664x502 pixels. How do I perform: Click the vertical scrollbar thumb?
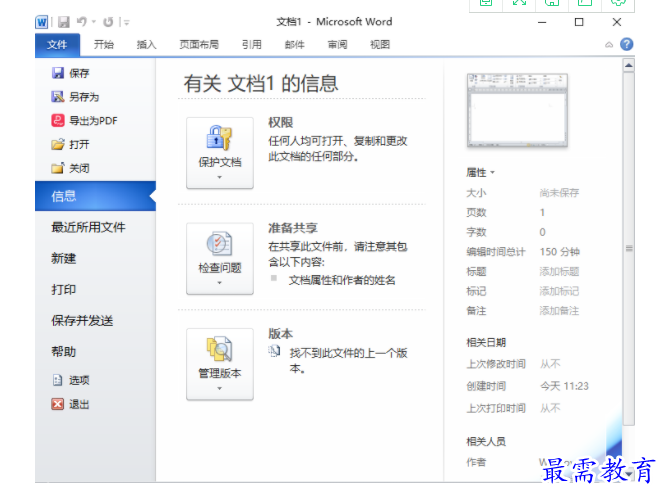(x=629, y=248)
